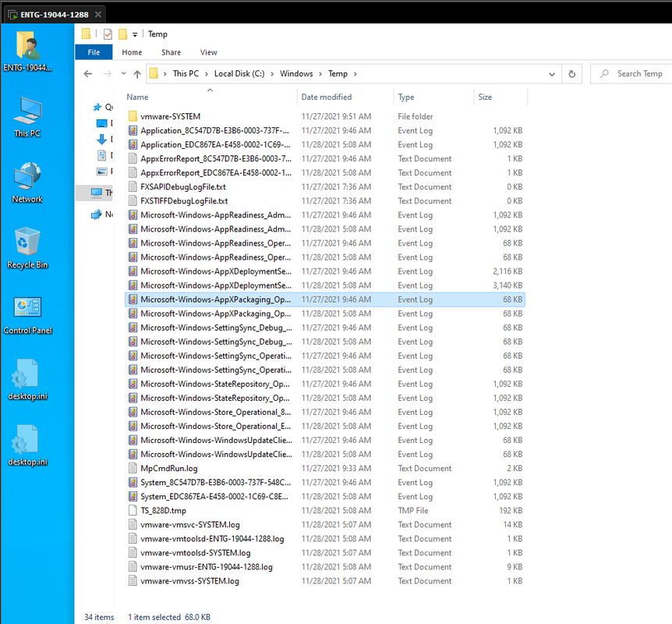Select System_8C547D7B event log icon
This screenshot has height=624, width=672.
[x=133, y=483]
